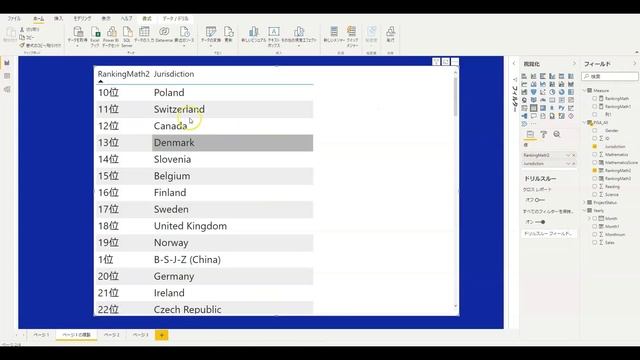This screenshot has height=360, width=640.
Task: Toggle the すべてのフィルターを保持 (Keep all filters) switch
Action: [540, 222]
